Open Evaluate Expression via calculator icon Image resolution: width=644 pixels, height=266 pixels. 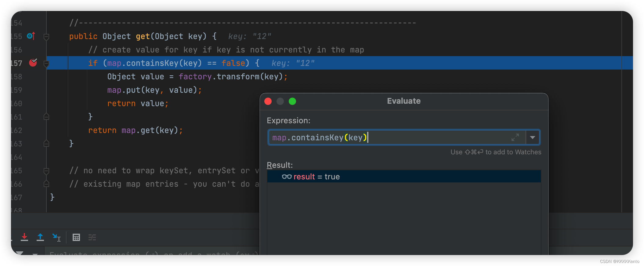coord(76,237)
